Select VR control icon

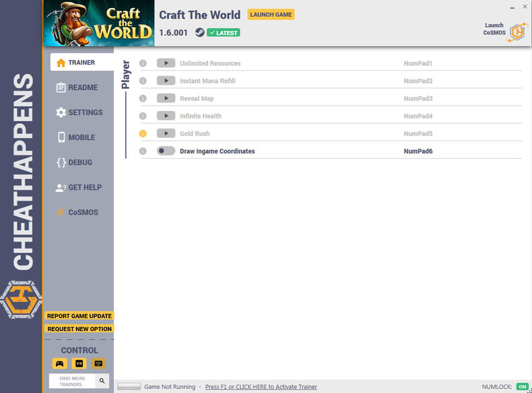[x=79, y=364]
